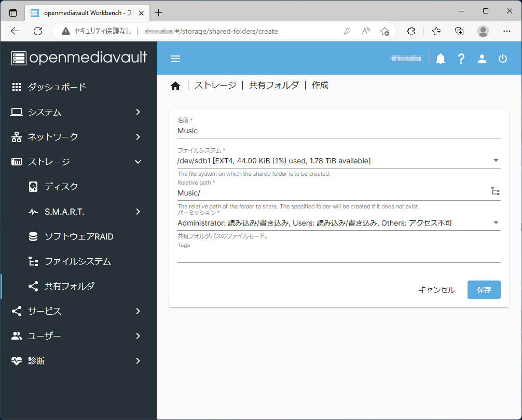Open folder tree browser for Relative path

coord(495,191)
